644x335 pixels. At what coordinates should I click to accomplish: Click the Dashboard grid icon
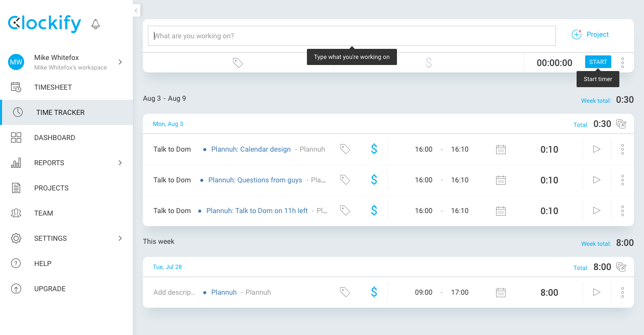pos(16,138)
